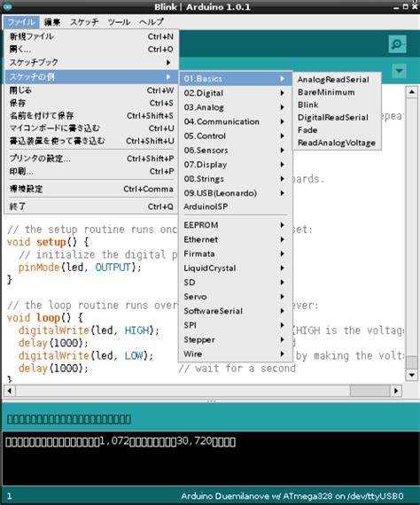This screenshot has width=420, height=505.
Task: Expand the 07.Display examples submenu
Action: tap(236, 165)
